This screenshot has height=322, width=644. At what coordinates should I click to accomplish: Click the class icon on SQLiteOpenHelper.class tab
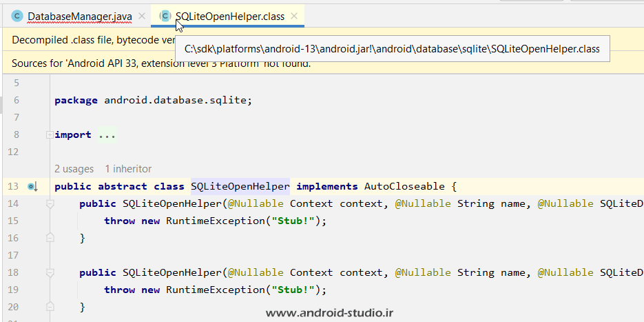[x=165, y=17]
